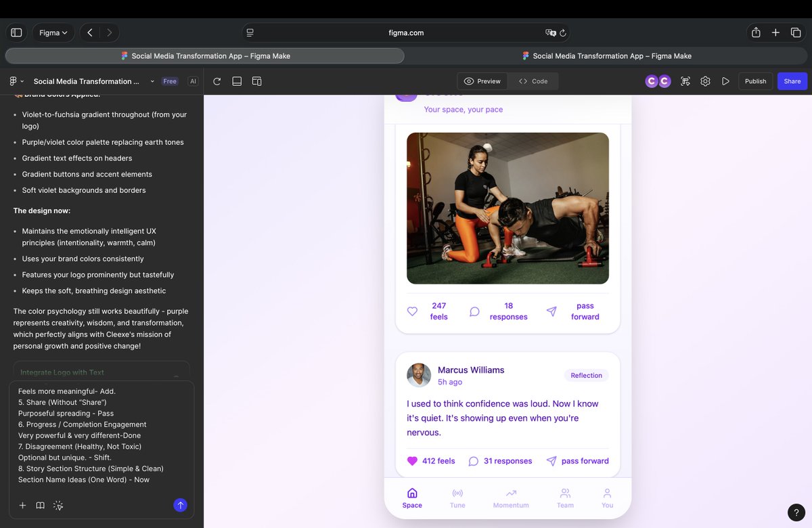Screen dimensions: 812x528
Task: Switch to Preview mode
Action: (482, 81)
